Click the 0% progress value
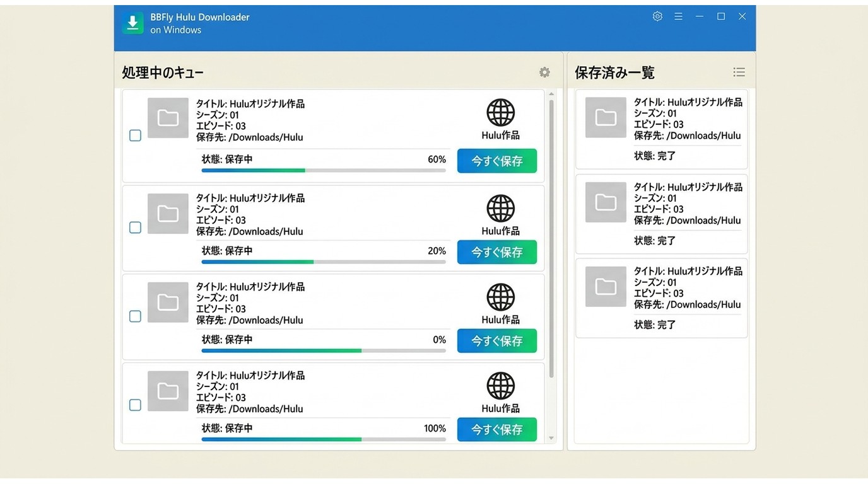Viewport: 868px width, 484px height. coord(439,340)
